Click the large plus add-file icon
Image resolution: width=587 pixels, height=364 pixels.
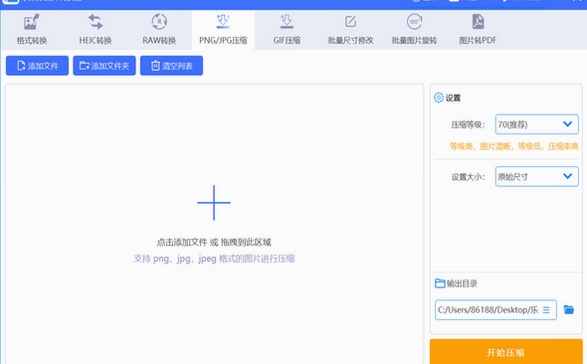(214, 203)
